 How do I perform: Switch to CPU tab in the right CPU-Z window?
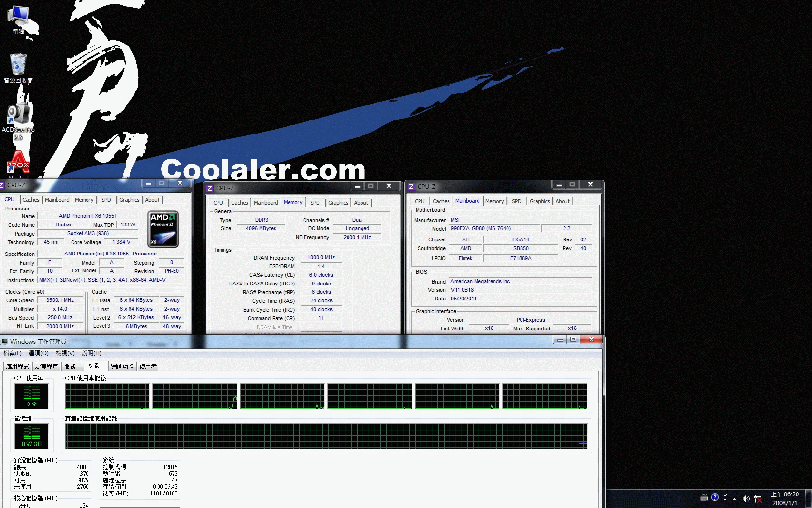pos(420,201)
